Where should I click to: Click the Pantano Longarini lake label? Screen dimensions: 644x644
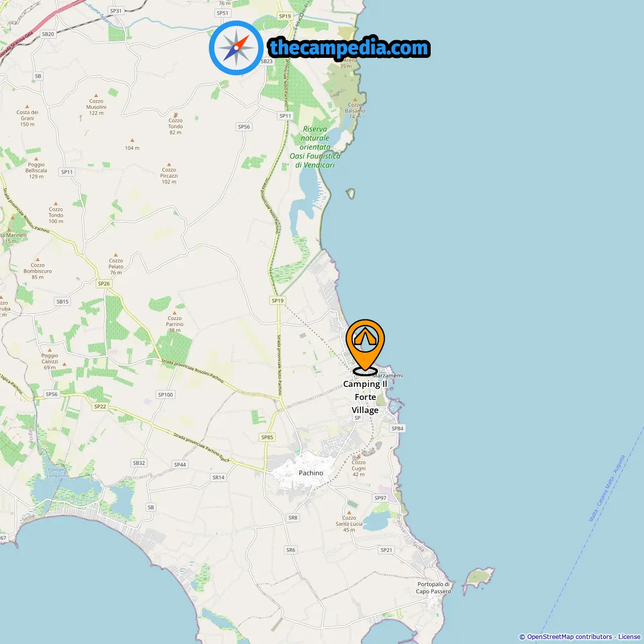click(x=57, y=472)
